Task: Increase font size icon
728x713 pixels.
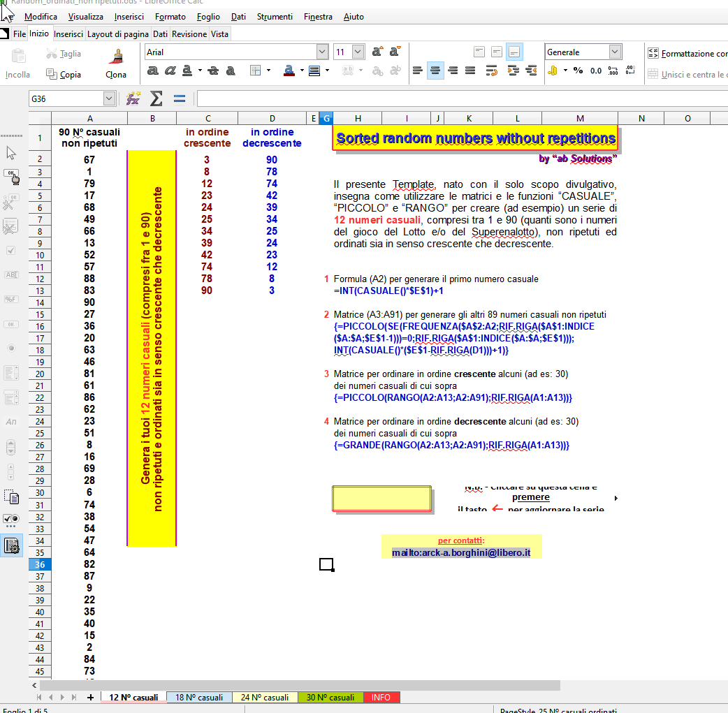Action: (x=377, y=52)
